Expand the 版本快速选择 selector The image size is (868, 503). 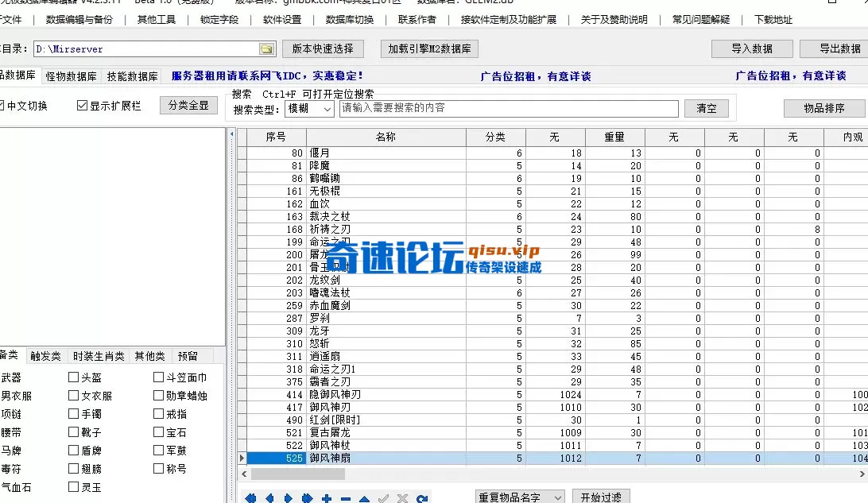point(323,48)
